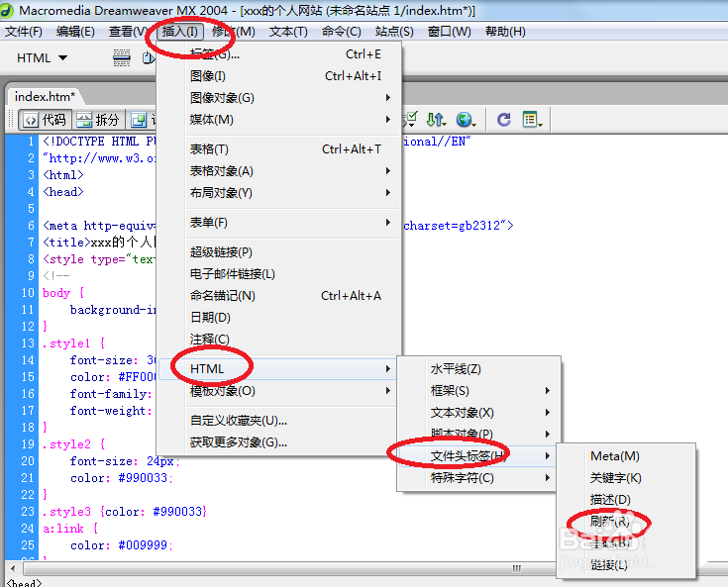Click '.style3 {color: #990033}' line
The image size is (728, 587).
[125, 512]
